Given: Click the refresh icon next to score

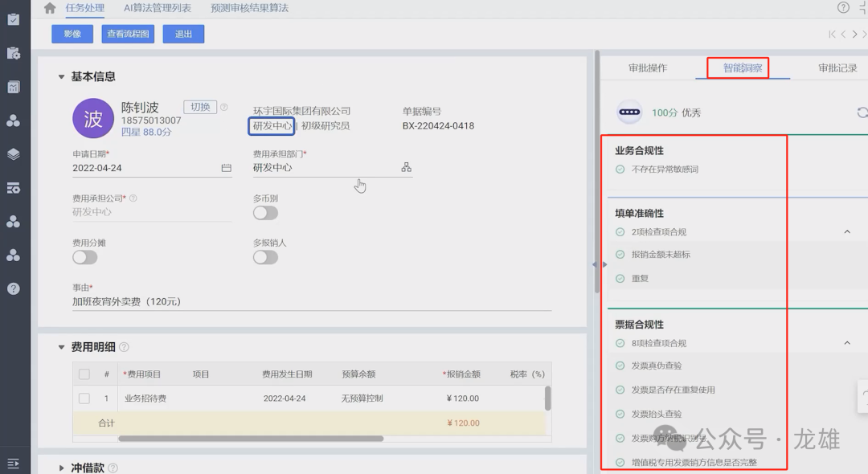Looking at the screenshot, I should 862,113.
